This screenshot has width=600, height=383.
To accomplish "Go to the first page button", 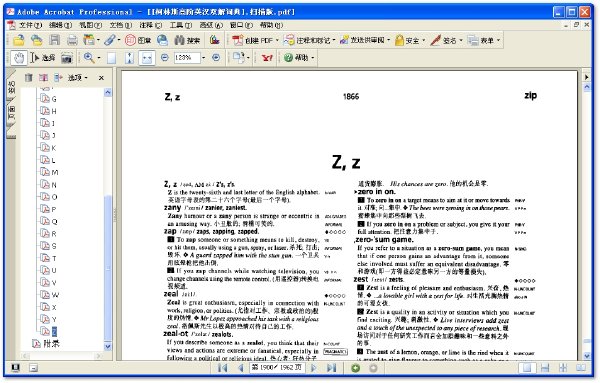I will click(222, 368).
